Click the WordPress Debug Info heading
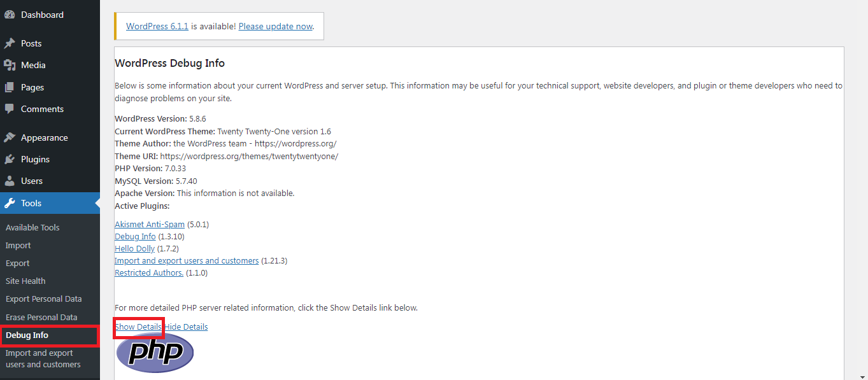The height and width of the screenshot is (380, 868). pos(169,63)
